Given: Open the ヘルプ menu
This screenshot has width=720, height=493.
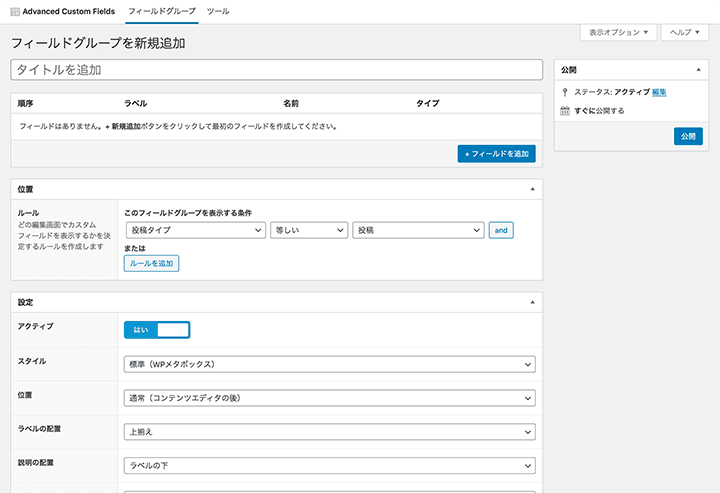Looking at the screenshot, I should [684, 32].
